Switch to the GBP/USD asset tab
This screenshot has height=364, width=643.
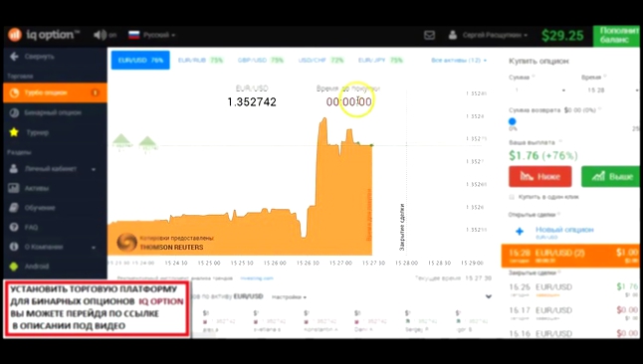[261, 61]
